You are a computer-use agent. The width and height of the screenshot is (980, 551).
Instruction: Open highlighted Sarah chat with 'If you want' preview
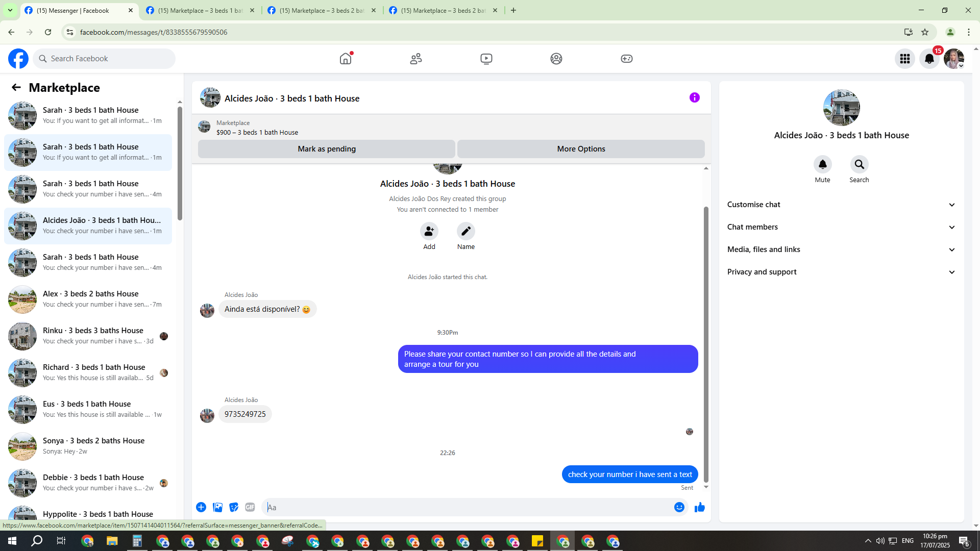pyautogui.click(x=88, y=152)
